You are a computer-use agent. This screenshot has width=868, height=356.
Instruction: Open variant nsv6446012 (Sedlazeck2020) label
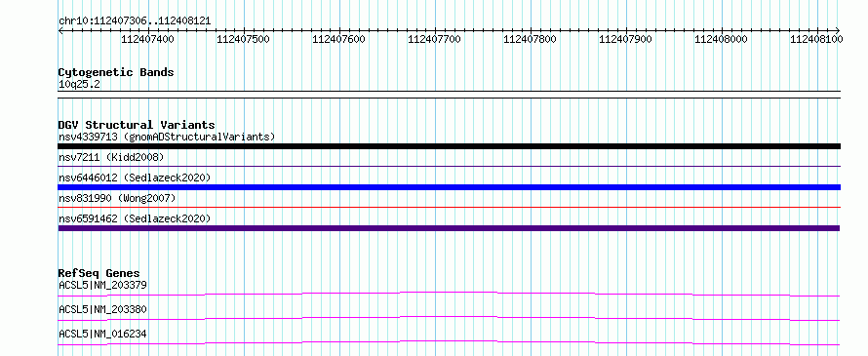click(x=135, y=178)
